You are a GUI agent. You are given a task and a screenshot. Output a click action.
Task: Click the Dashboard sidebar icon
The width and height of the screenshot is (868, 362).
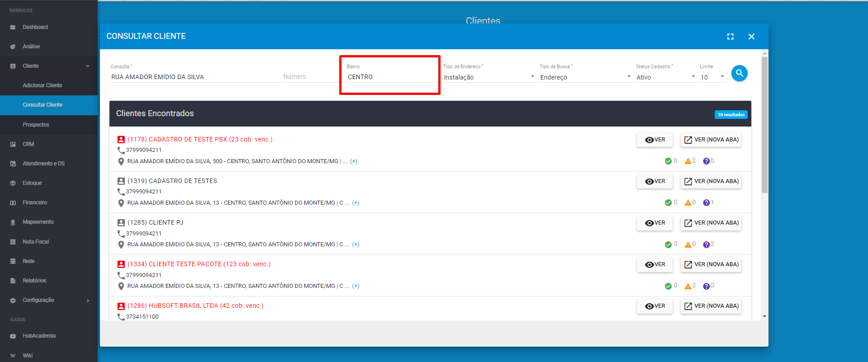pos(13,27)
